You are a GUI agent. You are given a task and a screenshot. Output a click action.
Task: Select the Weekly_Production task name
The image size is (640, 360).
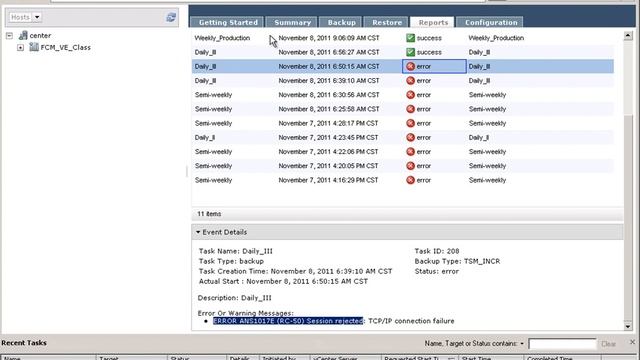click(x=222, y=38)
